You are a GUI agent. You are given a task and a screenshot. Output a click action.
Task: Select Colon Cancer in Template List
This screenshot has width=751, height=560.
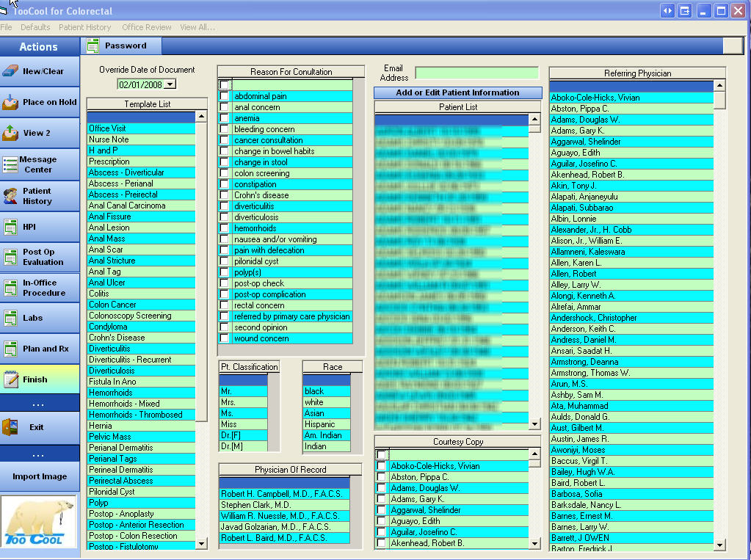pyautogui.click(x=141, y=305)
